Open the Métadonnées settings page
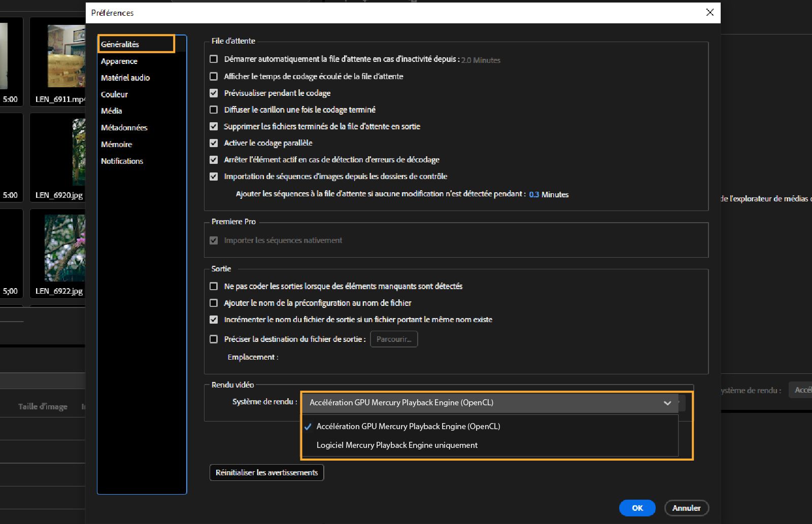The image size is (812, 524). [124, 127]
